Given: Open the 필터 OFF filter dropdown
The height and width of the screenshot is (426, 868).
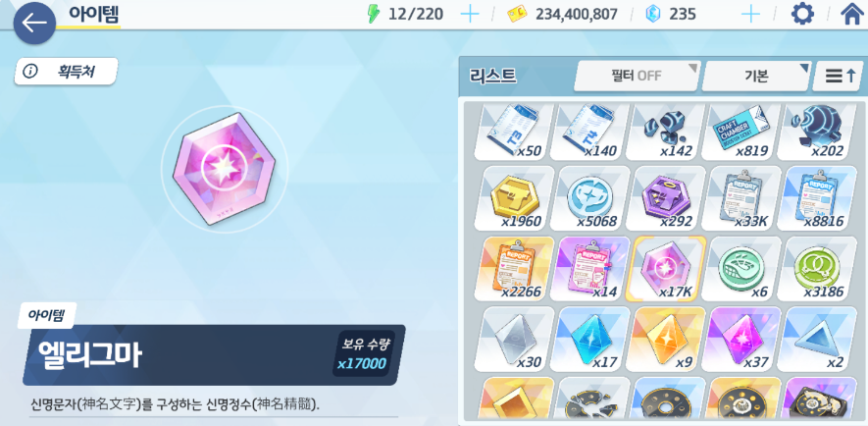Looking at the screenshot, I should coord(638,76).
